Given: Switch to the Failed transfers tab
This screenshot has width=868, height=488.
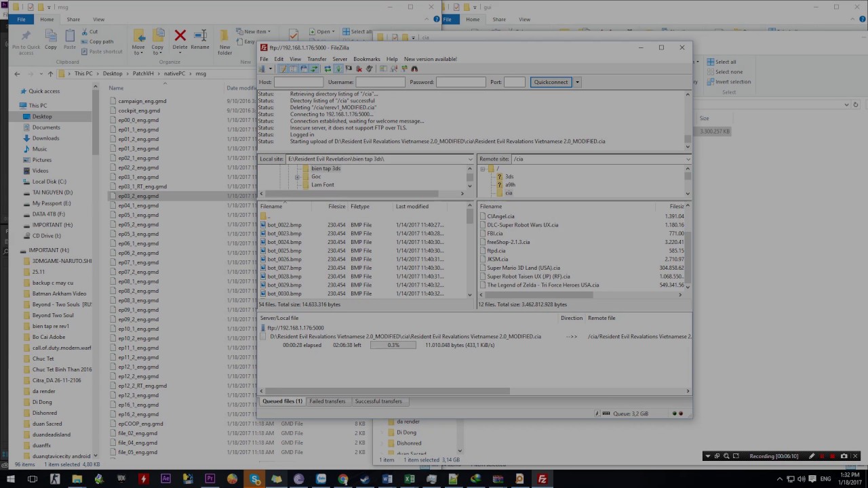Looking at the screenshot, I should 328,401.
